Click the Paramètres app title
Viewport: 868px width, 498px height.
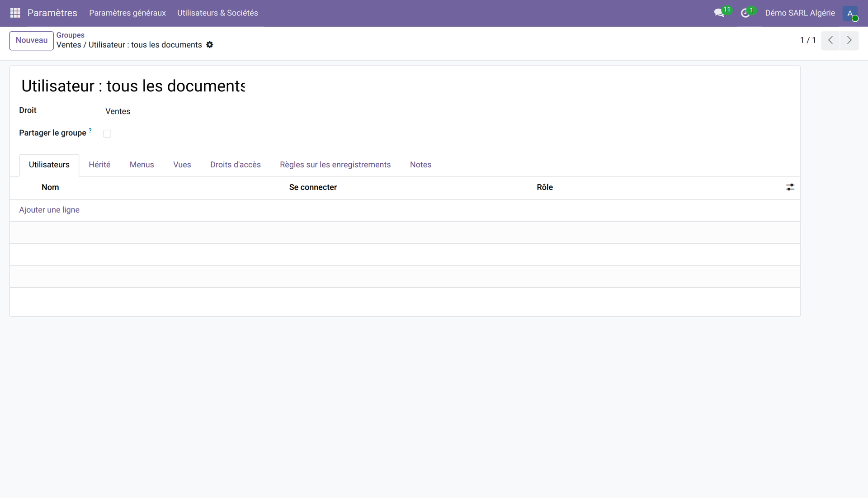[52, 13]
